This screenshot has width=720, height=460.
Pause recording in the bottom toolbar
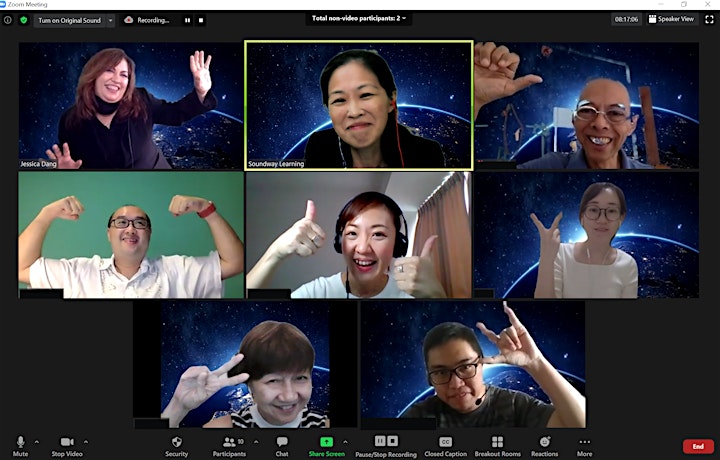coord(380,441)
